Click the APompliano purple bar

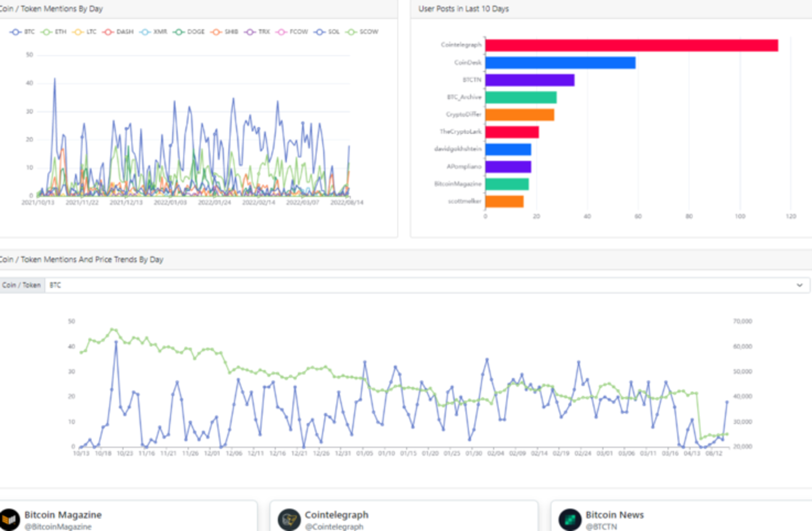tap(508, 167)
